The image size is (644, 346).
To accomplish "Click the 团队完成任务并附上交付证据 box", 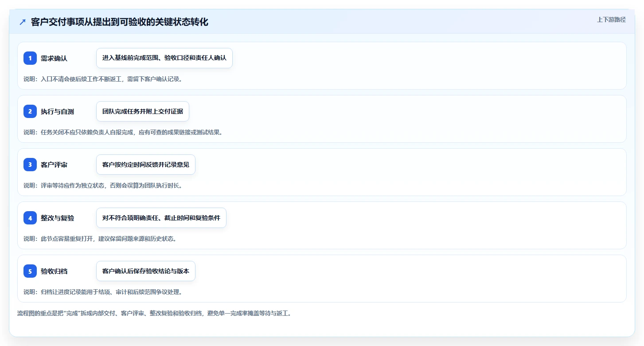I will (143, 111).
